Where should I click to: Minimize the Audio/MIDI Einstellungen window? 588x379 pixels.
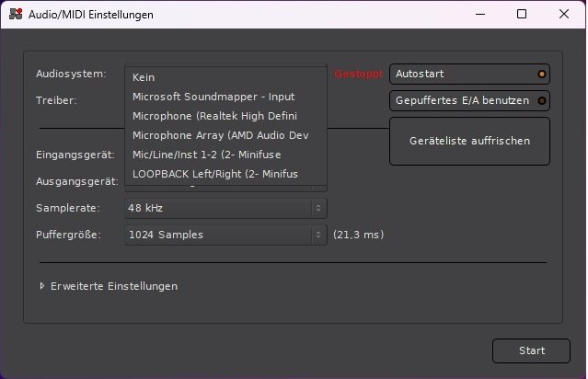(480, 14)
